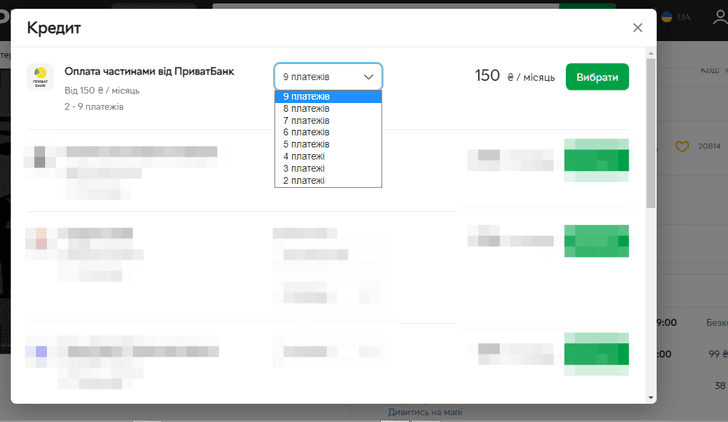Select 7 платежів option
The height and width of the screenshot is (422, 728).
[x=328, y=121]
